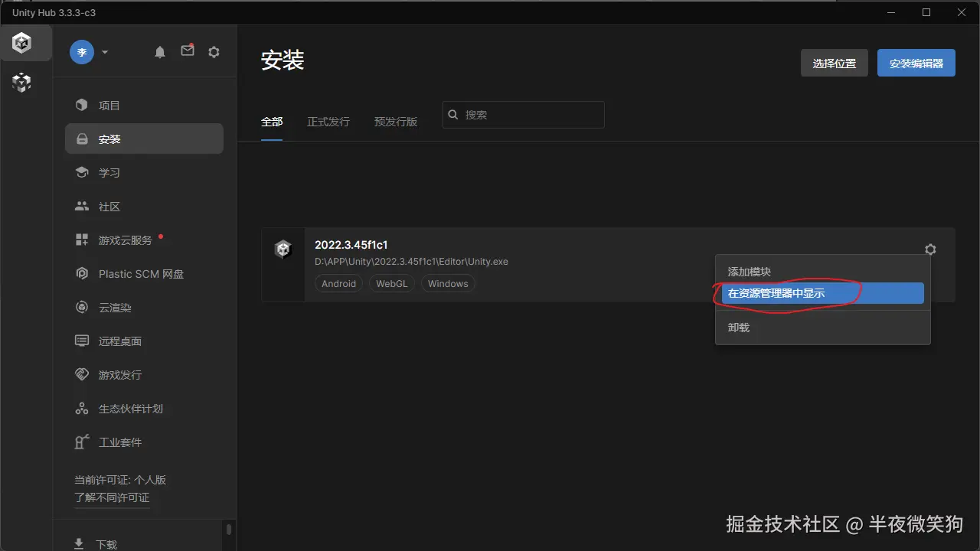Viewport: 980px width, 551px height.
Task: Click the 安装编辑器 button
Action: [916, 64]
